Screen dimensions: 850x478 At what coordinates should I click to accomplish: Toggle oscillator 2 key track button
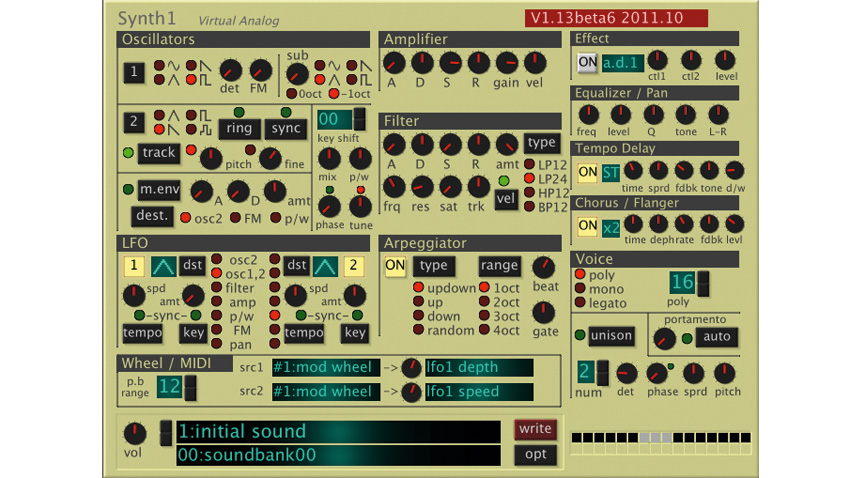[x=159, y=153]
